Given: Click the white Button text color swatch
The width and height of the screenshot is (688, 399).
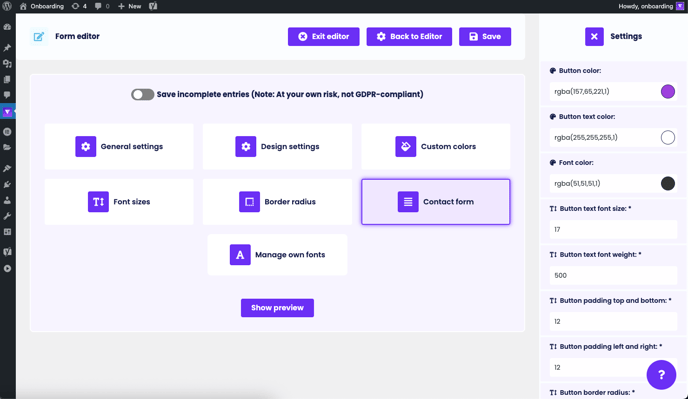Looking at the screenshot, I should pos(667,137).
